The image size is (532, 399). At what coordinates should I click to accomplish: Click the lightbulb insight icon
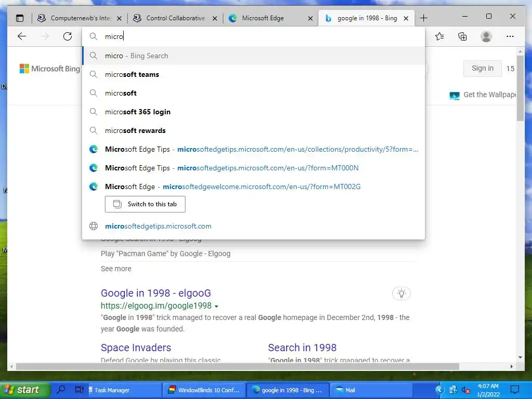(402, 293)
